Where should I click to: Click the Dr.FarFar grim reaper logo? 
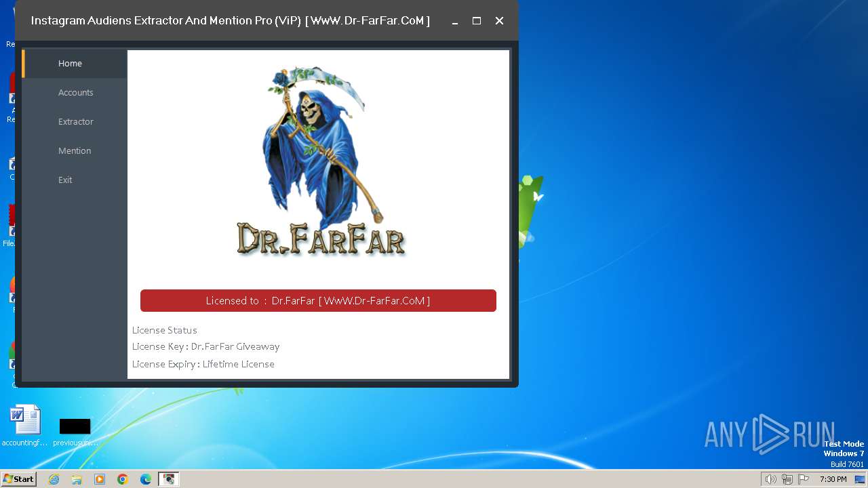point(320,161)
